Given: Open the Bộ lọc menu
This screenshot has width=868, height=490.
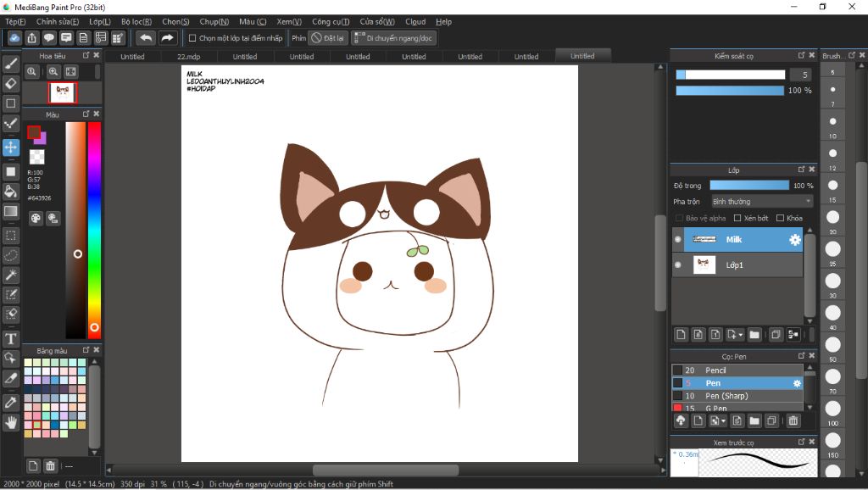Looking at the screenshot, I should [x=136, y=21].
